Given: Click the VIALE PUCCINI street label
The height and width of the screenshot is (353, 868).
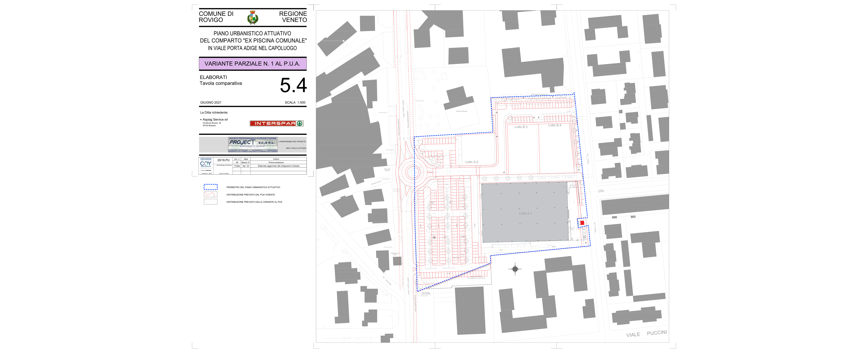Looking at the screenshot, I should [646, 333].
